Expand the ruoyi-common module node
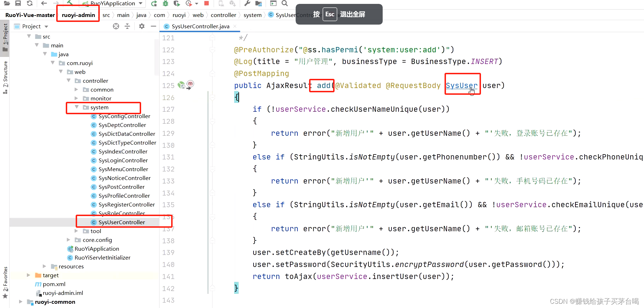Screen dimensions: 644x308 click(x=21, y=301)
